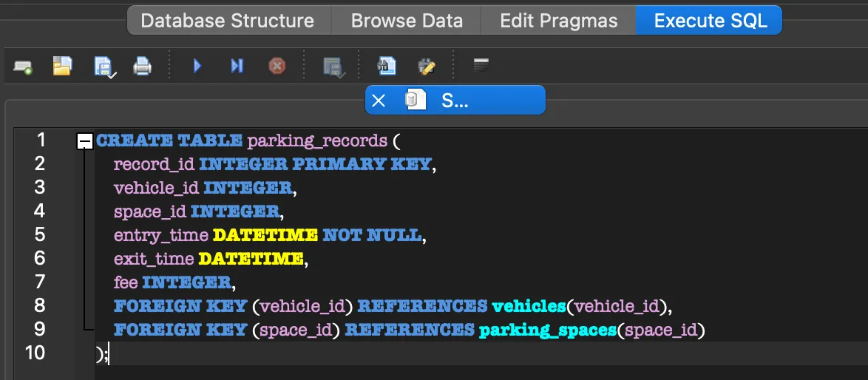Switch to Browse Data tab

407,21
